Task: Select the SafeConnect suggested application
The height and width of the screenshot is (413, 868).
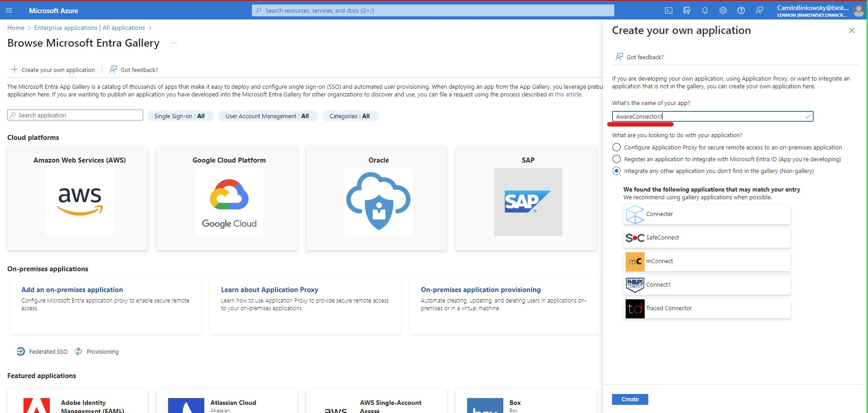Action: point(707,238)
